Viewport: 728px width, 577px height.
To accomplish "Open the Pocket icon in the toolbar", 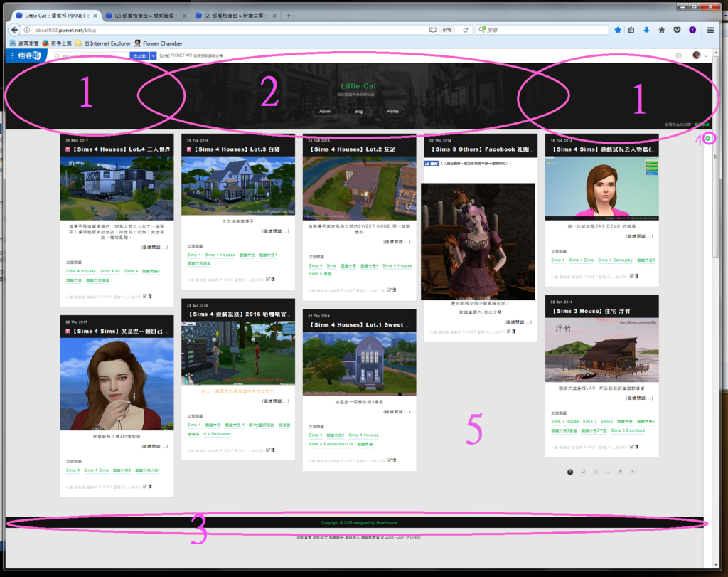I will (x=677, y=30).
